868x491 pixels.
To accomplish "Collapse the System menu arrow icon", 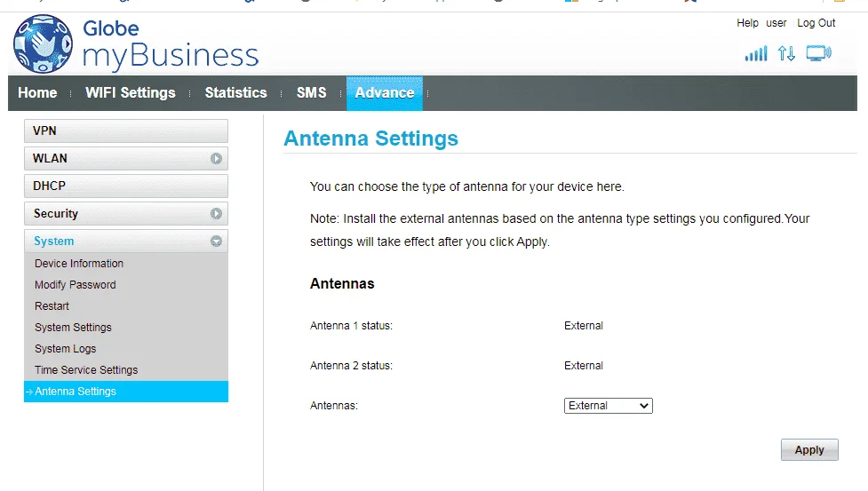I will click(x=216, y=242).
